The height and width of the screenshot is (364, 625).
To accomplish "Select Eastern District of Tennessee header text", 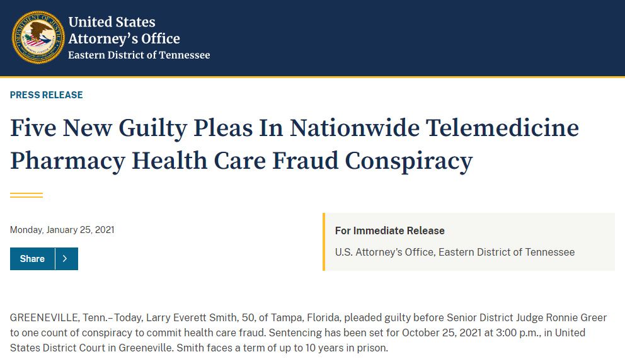I will point(139,55).
